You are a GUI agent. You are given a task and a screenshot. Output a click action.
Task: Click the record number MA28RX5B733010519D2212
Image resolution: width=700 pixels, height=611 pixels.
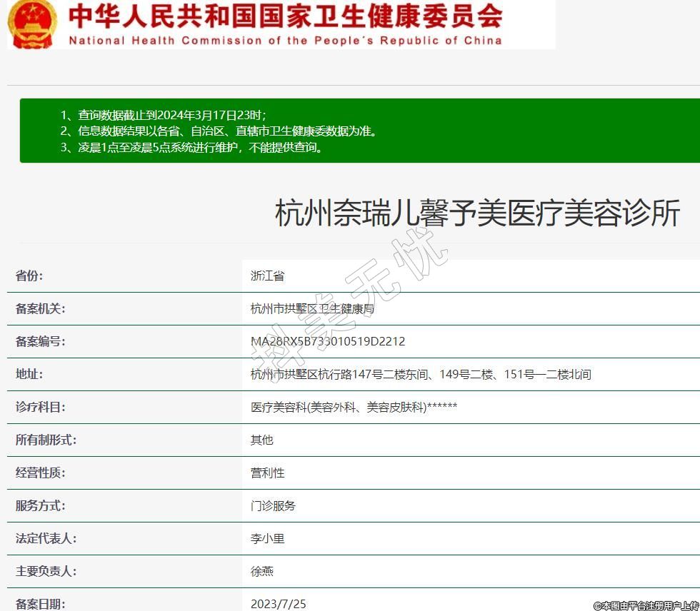click(327, 341)
